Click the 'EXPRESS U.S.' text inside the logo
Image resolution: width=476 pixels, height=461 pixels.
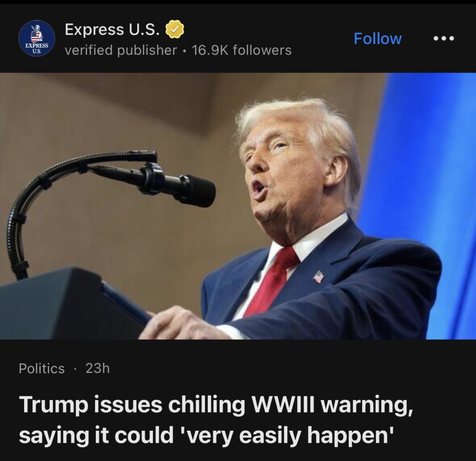(37, 48)
